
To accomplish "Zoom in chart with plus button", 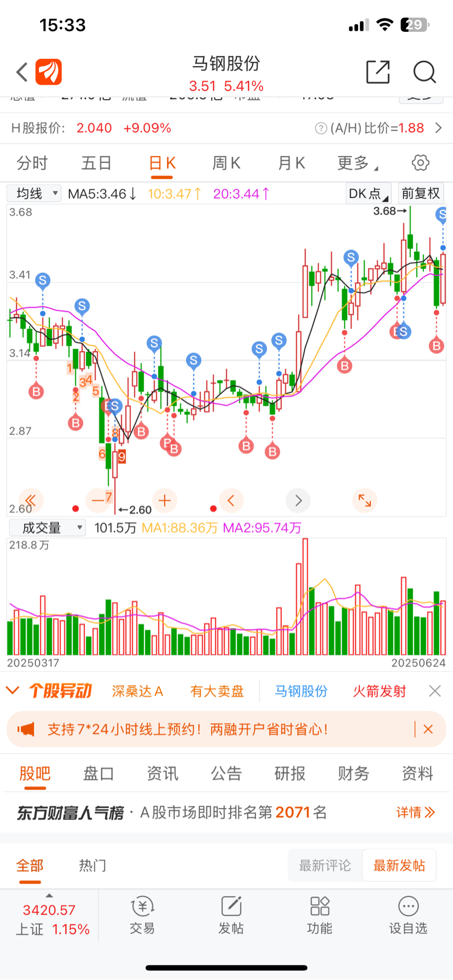I will (x=165, y=501).
